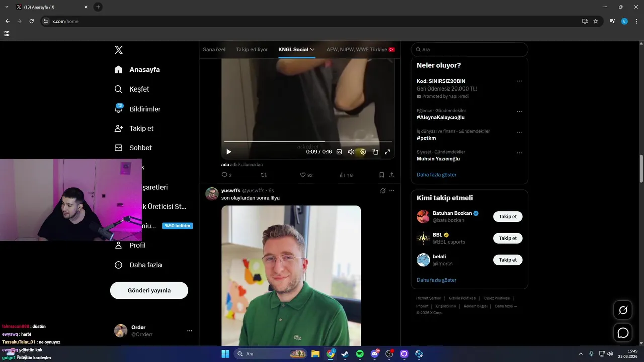Viewport: 644px width, 362px height.
Task: Click Grok icon on yuswffs post
Action: pyautogui.click(x=383, y=191)
